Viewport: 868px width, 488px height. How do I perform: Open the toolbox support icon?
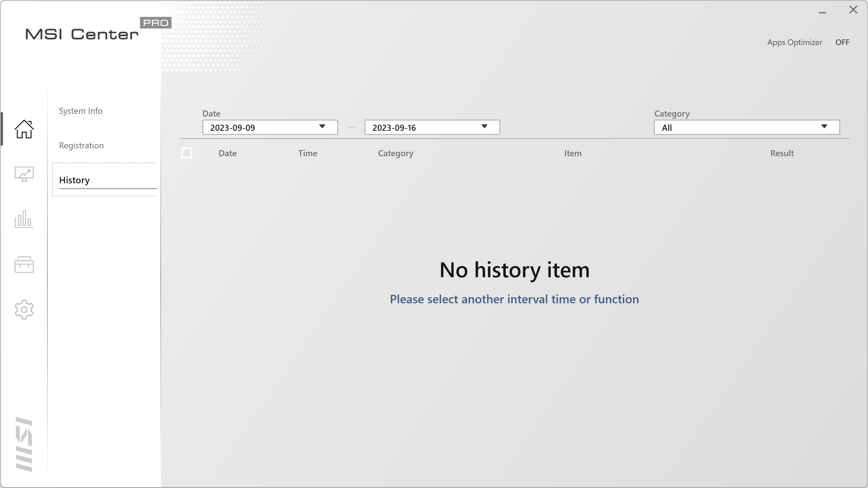(24, 265)
